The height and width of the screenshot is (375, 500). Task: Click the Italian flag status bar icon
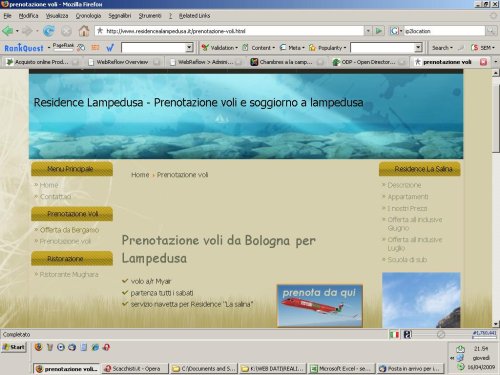[394, 334]
